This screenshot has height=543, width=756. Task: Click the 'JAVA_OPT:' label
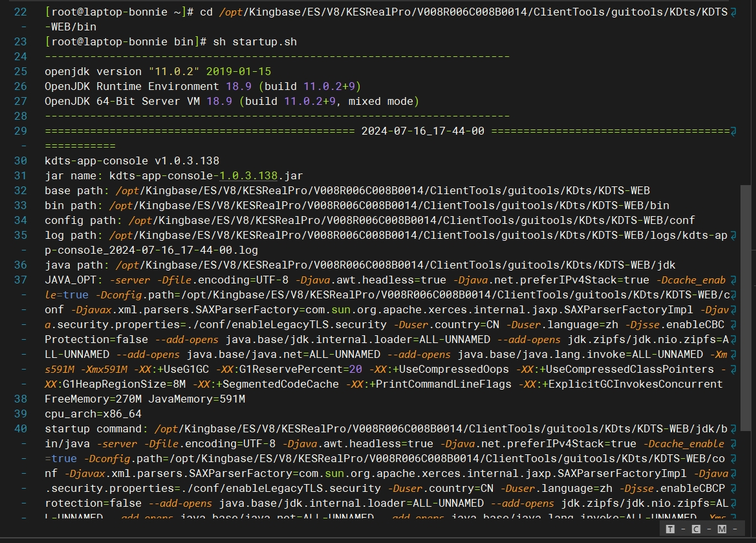(74, 280)
